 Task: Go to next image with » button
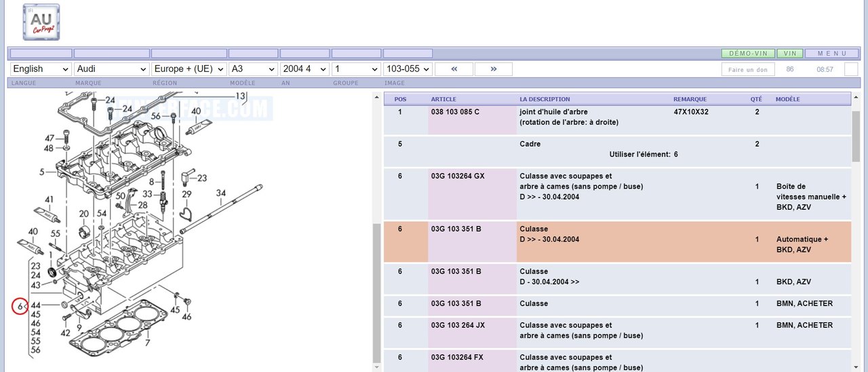tap(494, 69)
